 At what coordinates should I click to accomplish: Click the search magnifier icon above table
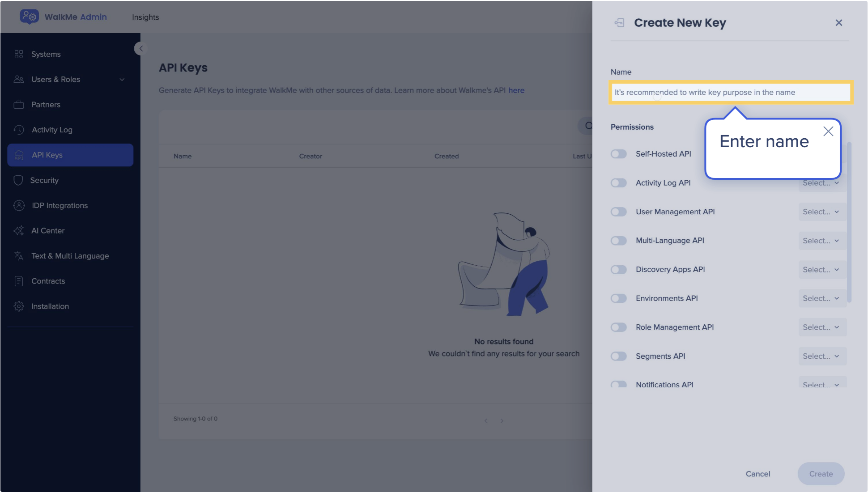(588, 126)
